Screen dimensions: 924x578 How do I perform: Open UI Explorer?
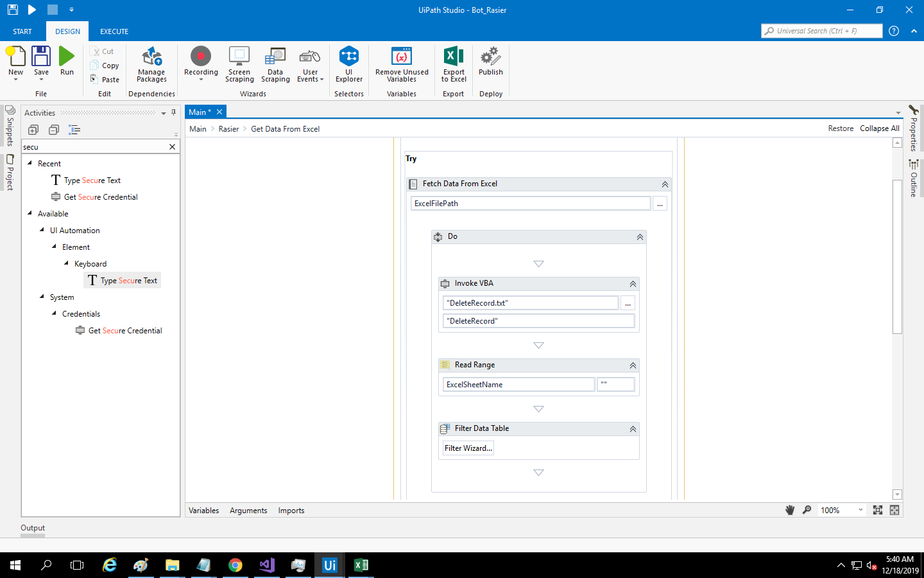pos(349,64)
